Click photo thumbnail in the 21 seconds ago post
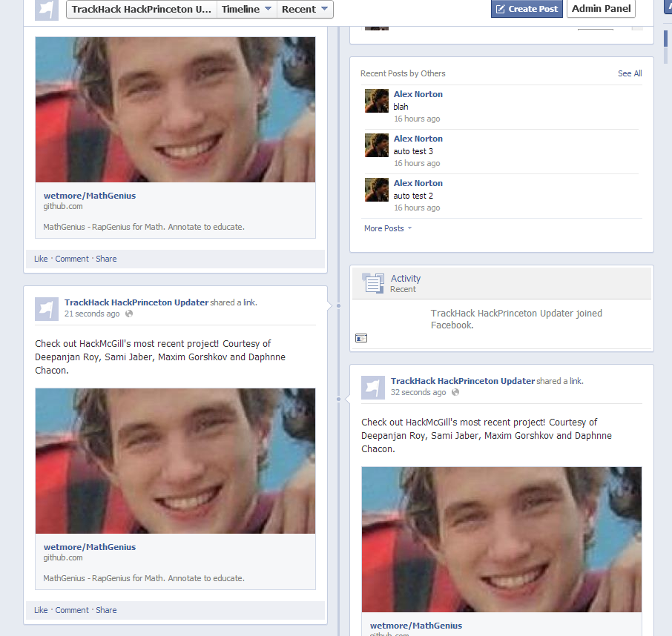The width and height of the screenshot is (672, 636). (175, 461)
